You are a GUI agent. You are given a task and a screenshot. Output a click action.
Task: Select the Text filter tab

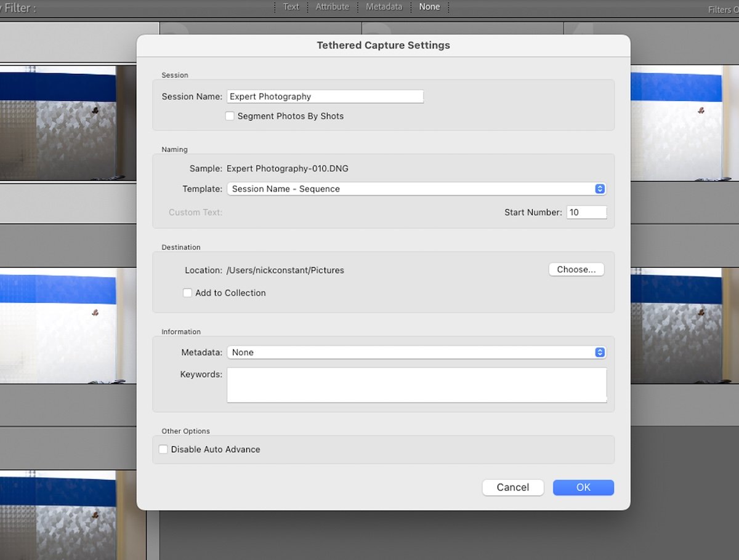point(291,7)
